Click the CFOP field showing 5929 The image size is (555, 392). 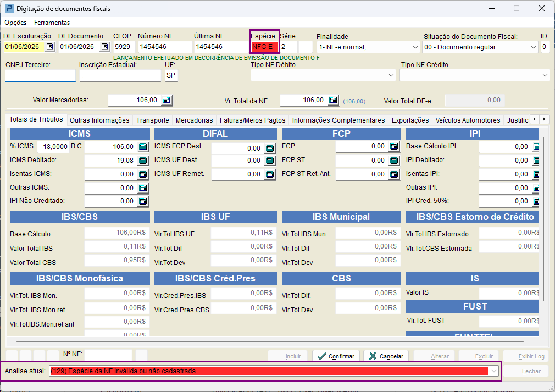point(124,47)
